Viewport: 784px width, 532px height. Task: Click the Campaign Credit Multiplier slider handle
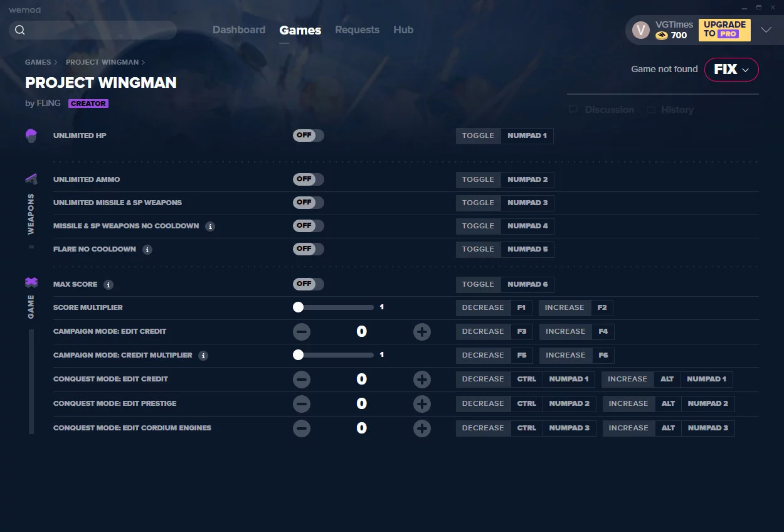coord(298,355)
